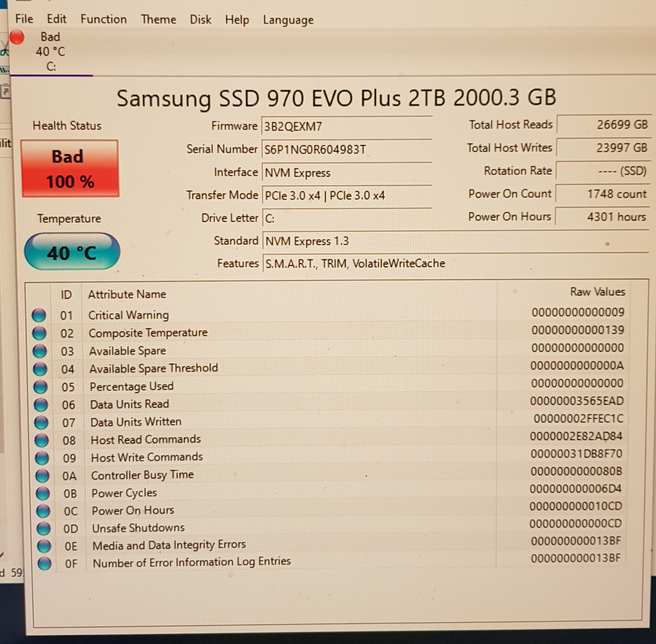Screen dimensions: 656x644
Task: Open the Function menu
Action: (x=104, y=19)
